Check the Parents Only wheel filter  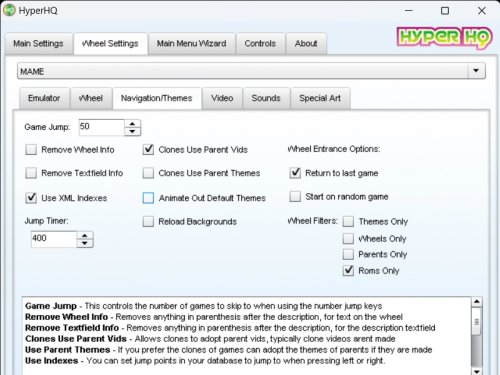pos(348,254)
